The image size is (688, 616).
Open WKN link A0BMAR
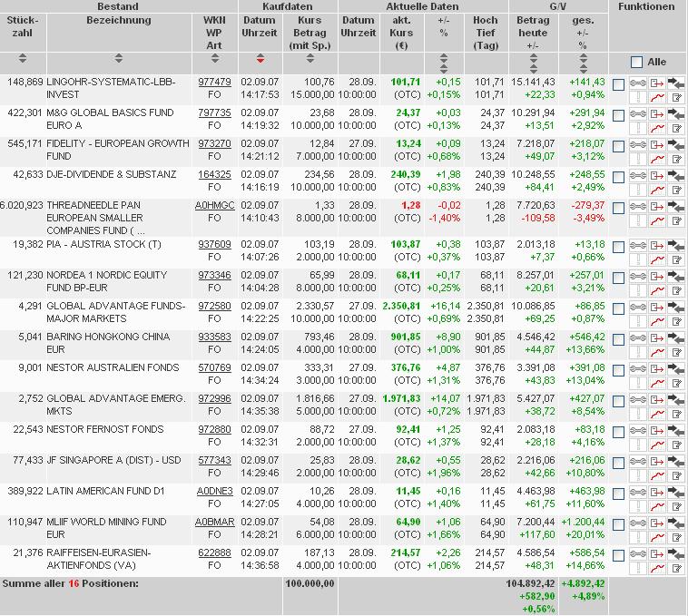point(214,523)
